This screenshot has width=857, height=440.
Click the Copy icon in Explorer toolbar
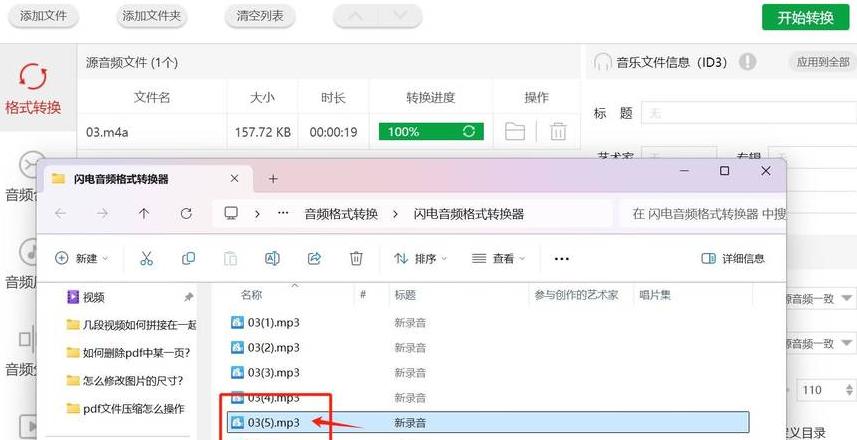click(189, 259)
